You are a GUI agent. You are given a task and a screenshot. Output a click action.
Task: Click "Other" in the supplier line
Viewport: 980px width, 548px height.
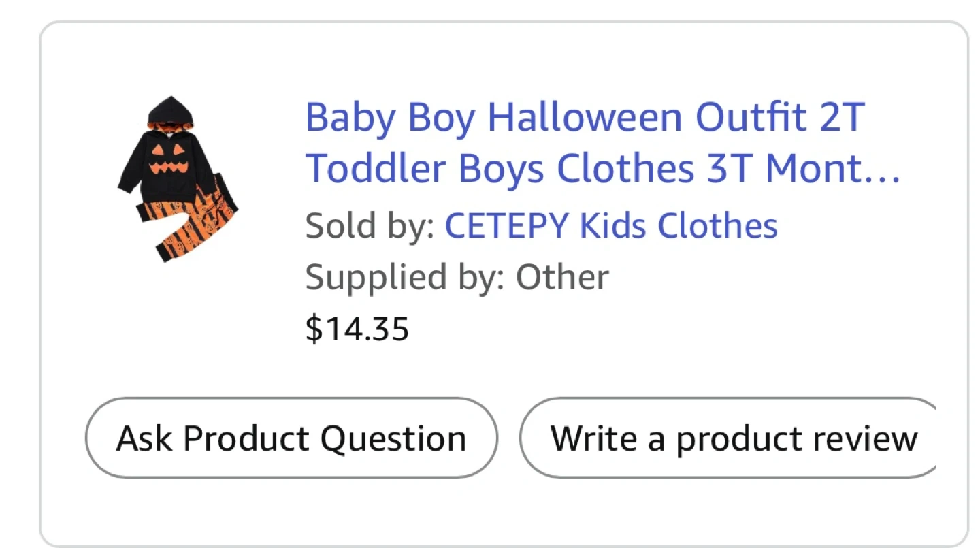coord(561,277)
